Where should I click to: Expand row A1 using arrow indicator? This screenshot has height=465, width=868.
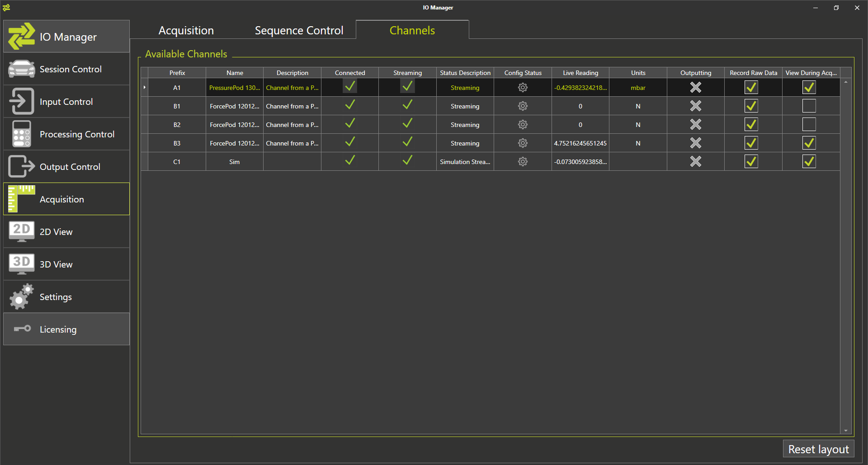point(144,87)
